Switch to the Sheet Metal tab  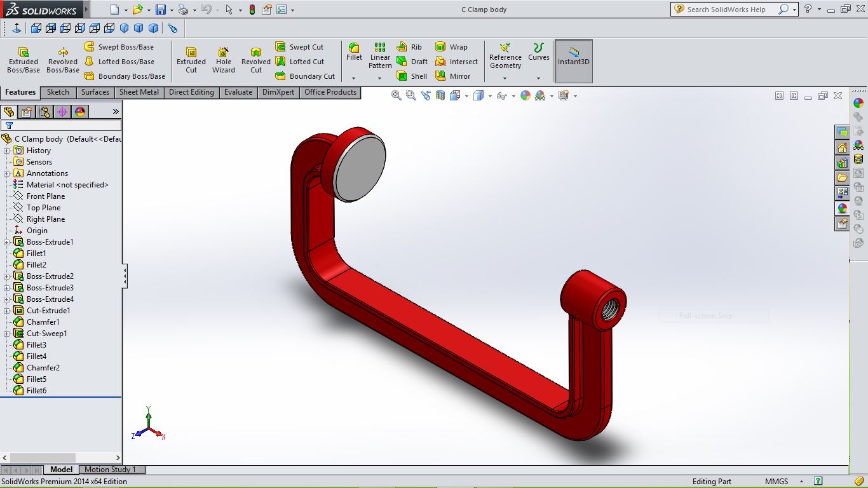pyautogui.click(x=139, y=92)
